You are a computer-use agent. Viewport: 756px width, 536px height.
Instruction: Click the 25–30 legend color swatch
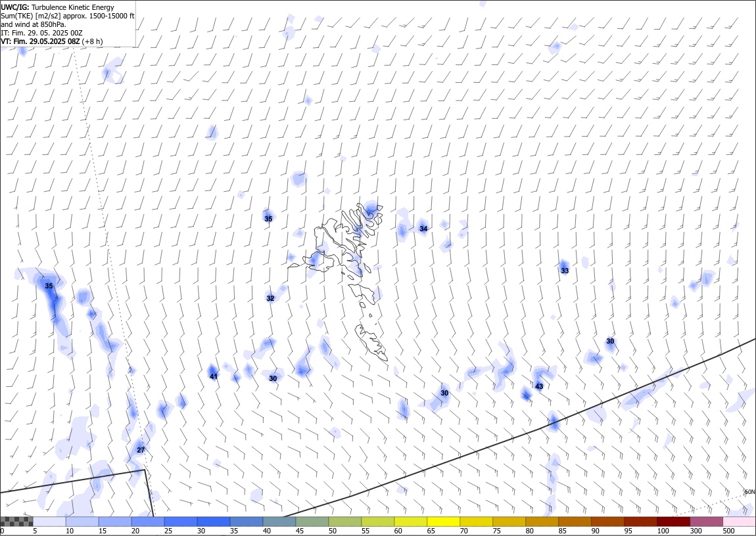tap(181, 522)
